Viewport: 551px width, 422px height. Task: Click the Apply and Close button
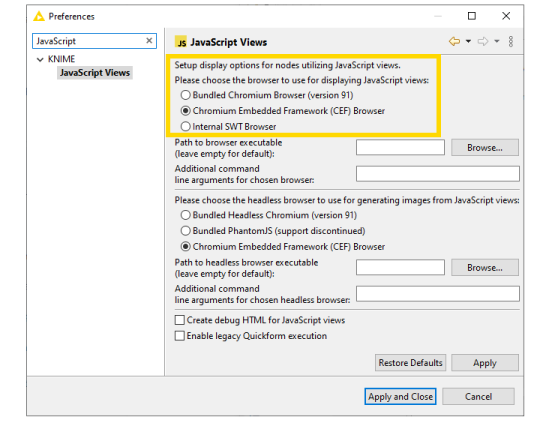400,396
